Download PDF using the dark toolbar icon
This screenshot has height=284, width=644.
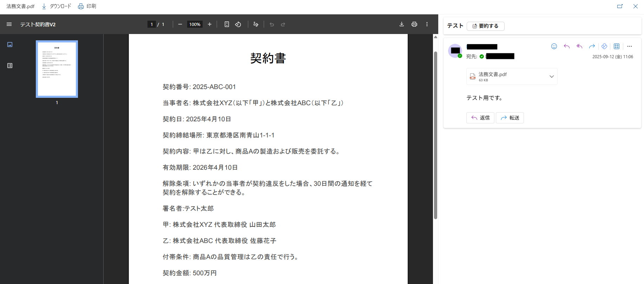pos(402,24)
